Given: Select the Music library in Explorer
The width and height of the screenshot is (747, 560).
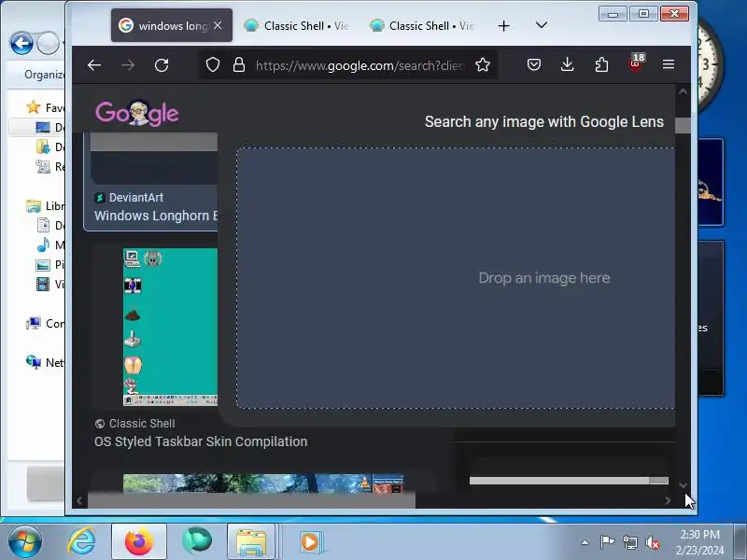Looking at the screenshot, I should 50,245.
